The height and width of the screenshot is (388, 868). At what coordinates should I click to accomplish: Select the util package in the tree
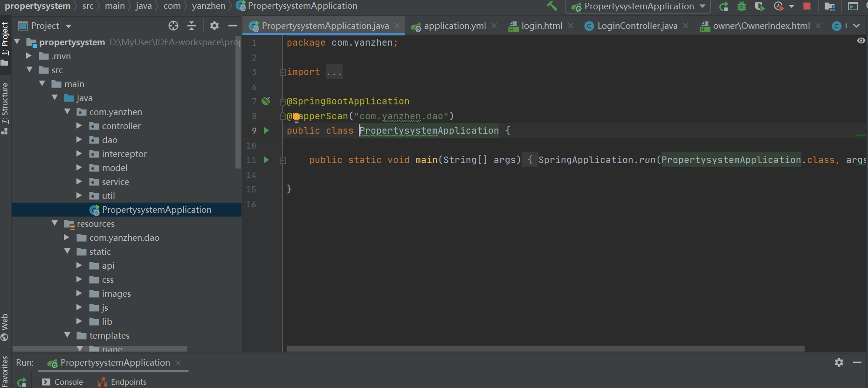tap(108, 196)
